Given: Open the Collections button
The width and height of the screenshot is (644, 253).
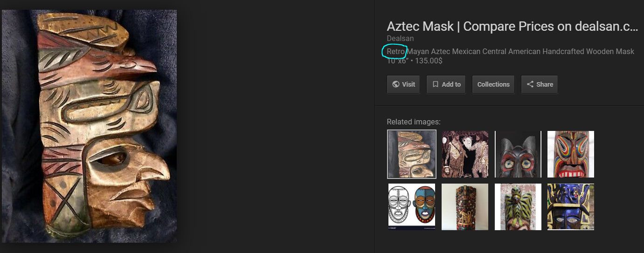Looking at the screenshot, I should click(493, 84).
